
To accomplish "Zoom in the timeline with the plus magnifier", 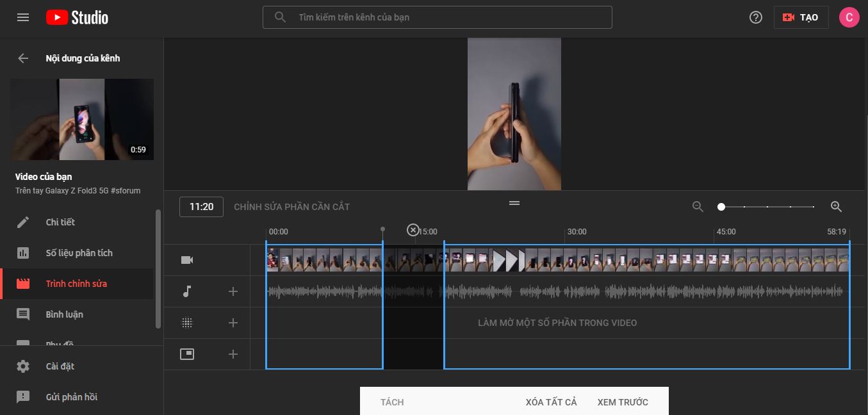I will [836, 207].
